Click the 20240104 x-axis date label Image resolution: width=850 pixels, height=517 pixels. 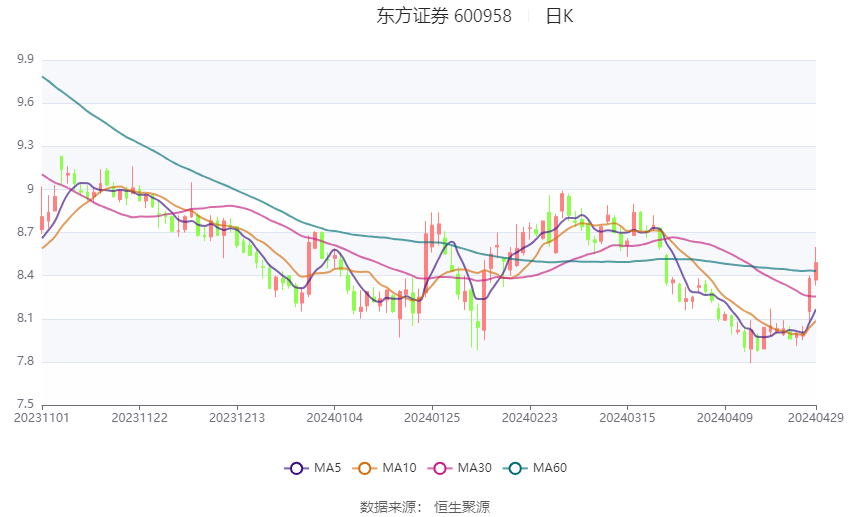(x=334, y=418)
